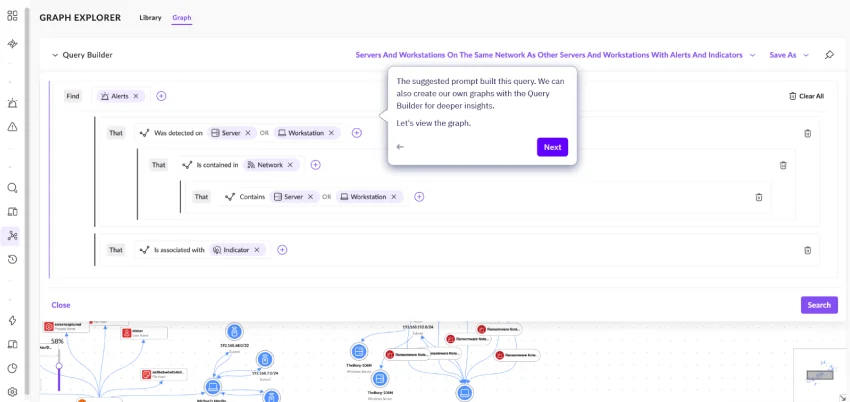This screenshot has width=850, height=402.
Task: Go back using the tooltip's left arrow
Action: 400,147
